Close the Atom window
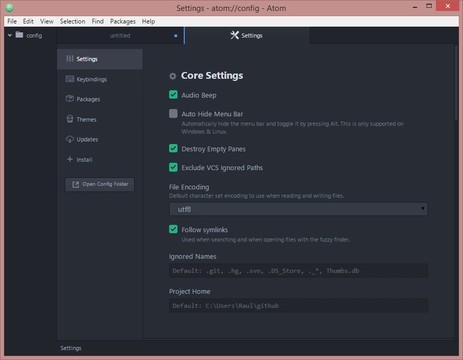Screen dimensions: 463x360 tap(448, 6)
